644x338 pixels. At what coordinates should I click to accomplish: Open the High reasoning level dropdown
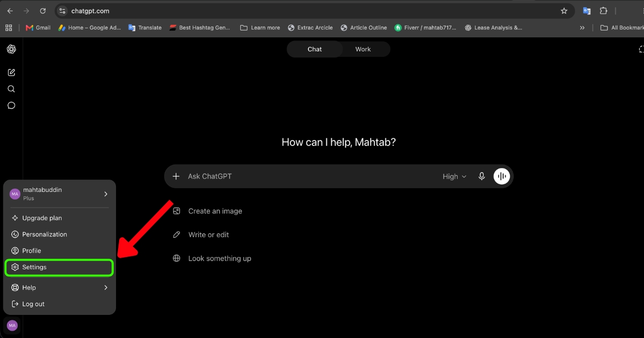(x=455, y=177)
